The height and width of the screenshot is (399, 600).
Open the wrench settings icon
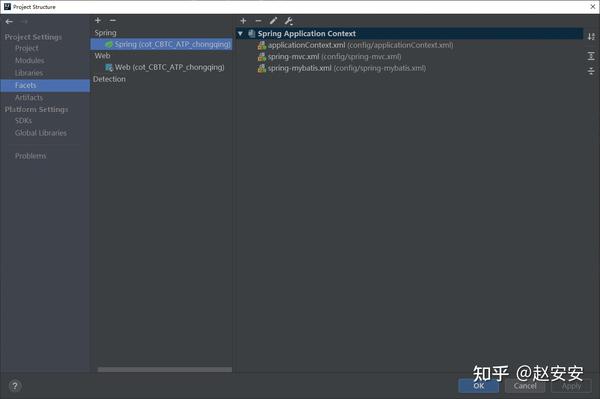point(289,21)
